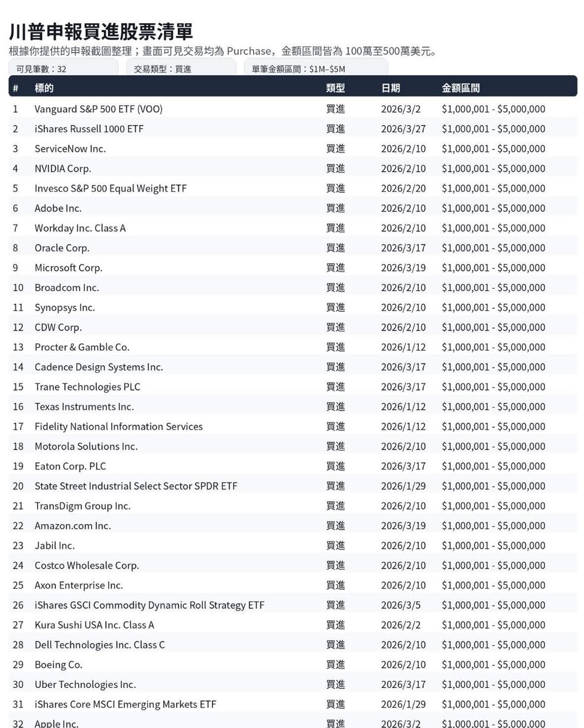Viewport: 584px width, 728px height.
Task: Select Invesco S&P 500 Equal Weight ETF
Action: [x=110, y=188]
